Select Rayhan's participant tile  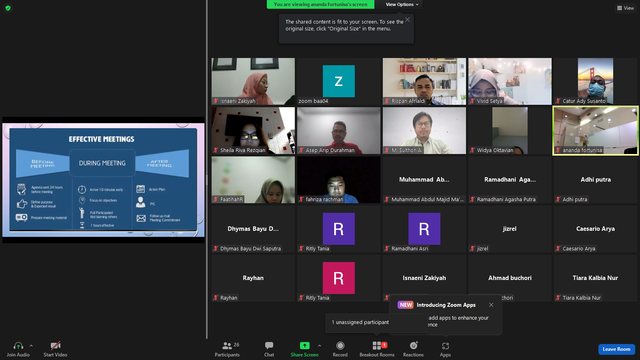point(253,278)
